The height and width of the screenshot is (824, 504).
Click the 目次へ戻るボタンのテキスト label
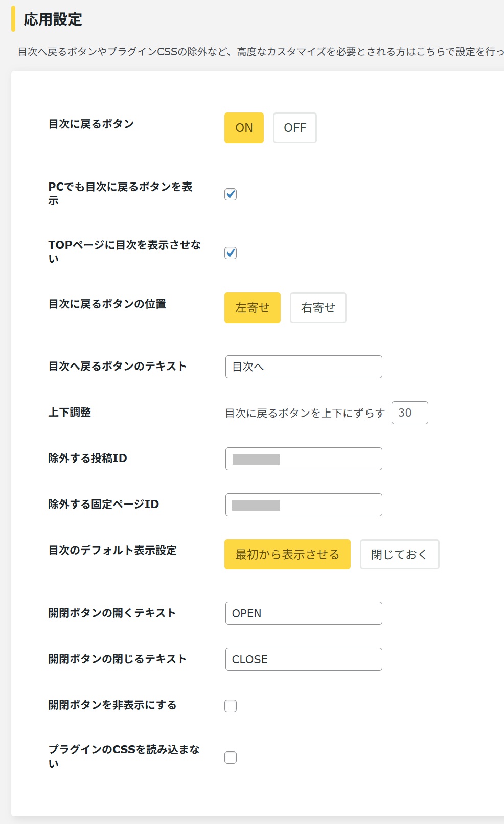[x=117, y=366]
